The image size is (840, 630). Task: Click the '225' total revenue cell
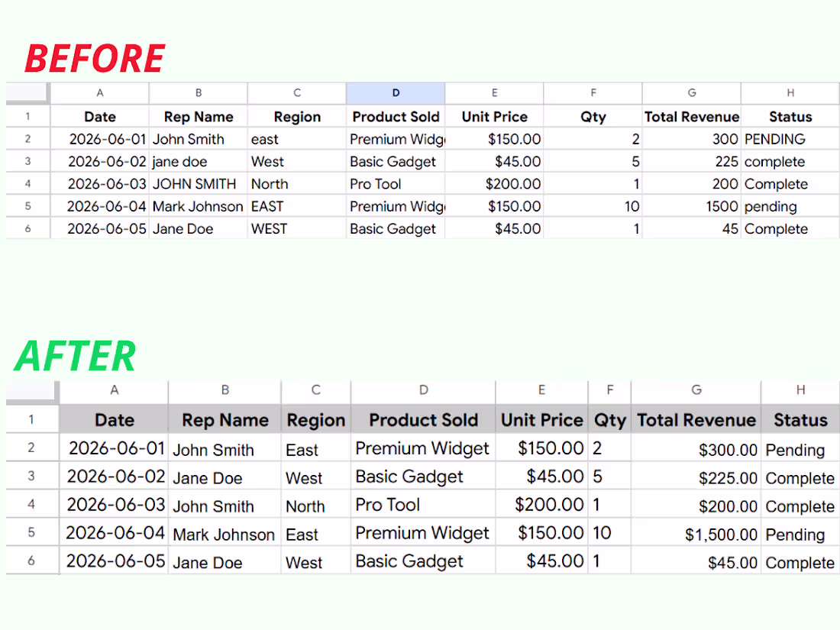coord(692,162)
